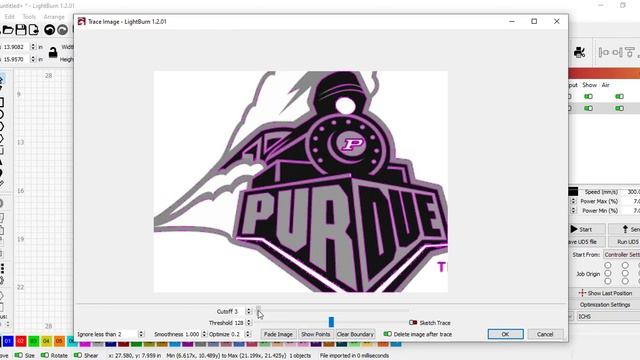
Task: Select blue 01 layer color swatch
Action: pyautogui.click(x=8, y=341)
